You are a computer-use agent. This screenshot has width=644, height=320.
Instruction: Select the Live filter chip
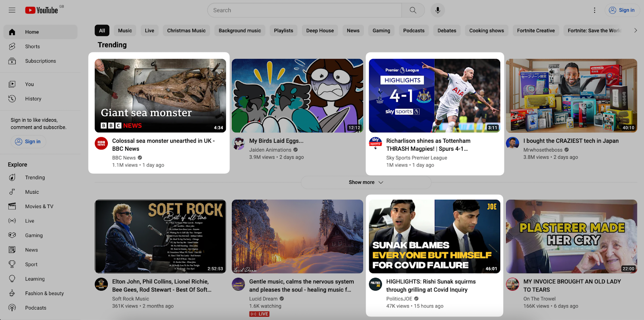pos(149,31)
